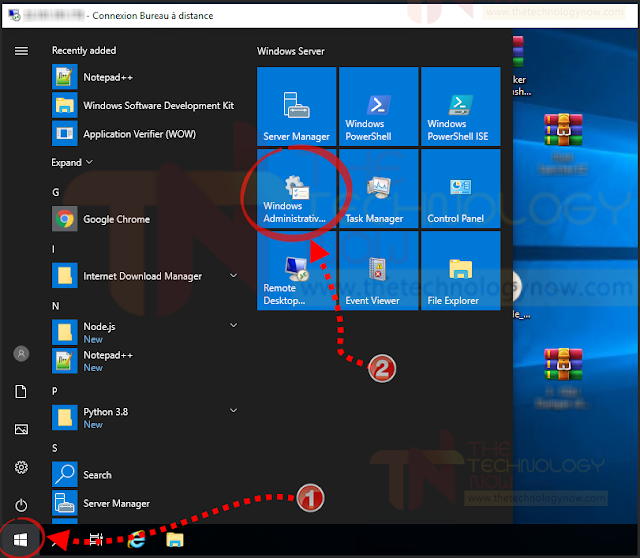Open the Control Panel tile
Viewport: 640px width, 558px height.
coord(460,189)
